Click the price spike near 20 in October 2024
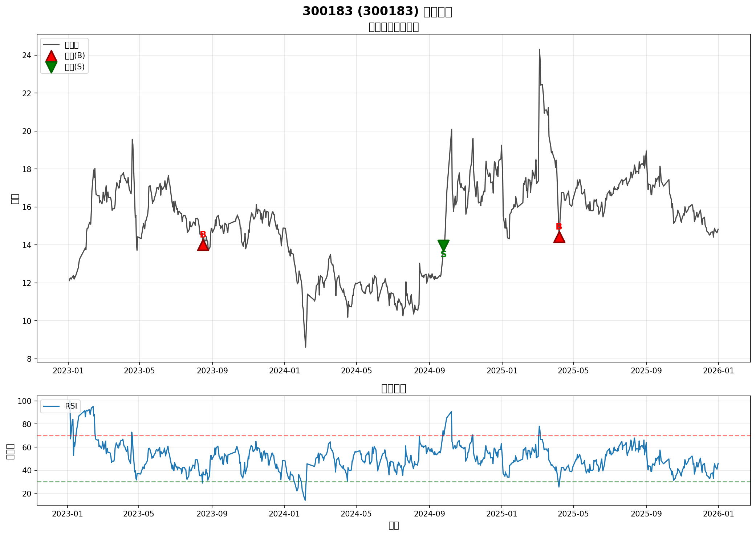Image resolution: width=756 pixels, height=535 pixels. (x=451, y=130)
